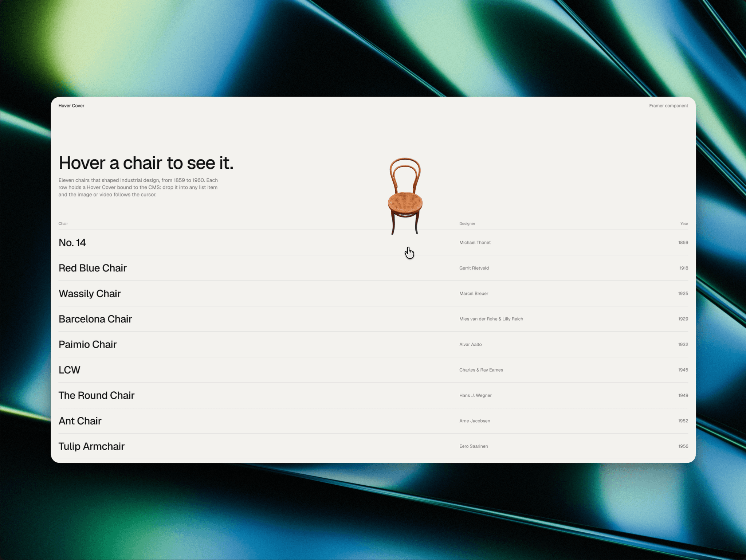Click the Year column header

point(684,224)
